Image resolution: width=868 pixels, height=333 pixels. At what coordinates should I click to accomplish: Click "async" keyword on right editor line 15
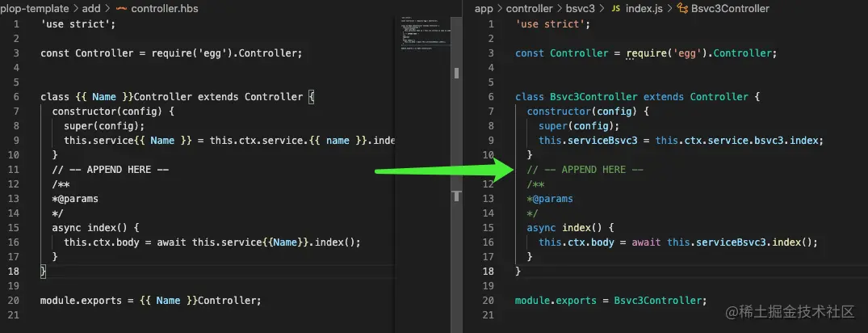[542, 228]
